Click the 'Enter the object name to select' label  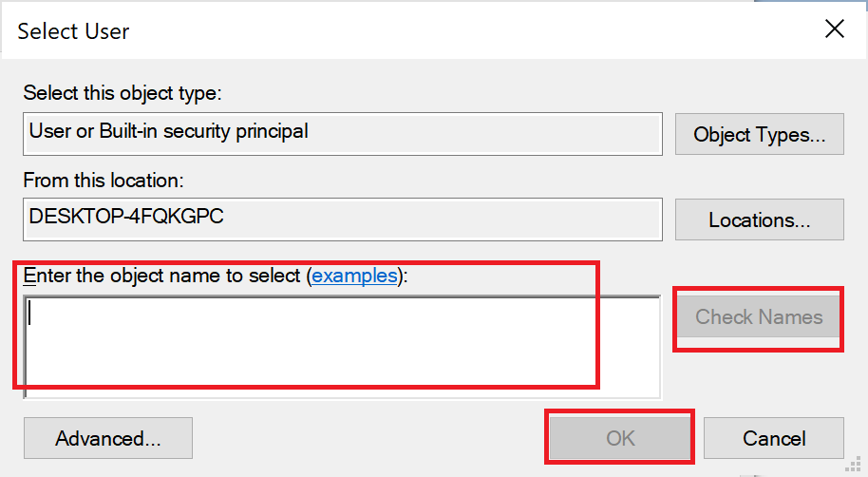[x=161, y=276]
